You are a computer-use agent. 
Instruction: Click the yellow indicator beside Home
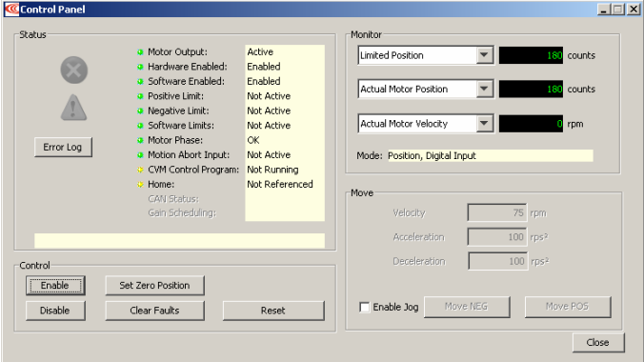click(140, 185)
